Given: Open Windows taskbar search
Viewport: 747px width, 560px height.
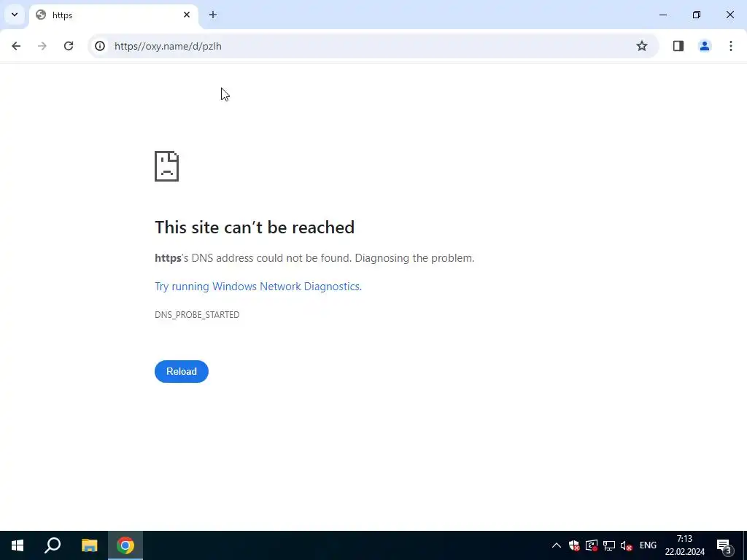Looking at the screenshot, I should [x=53, y=545].
